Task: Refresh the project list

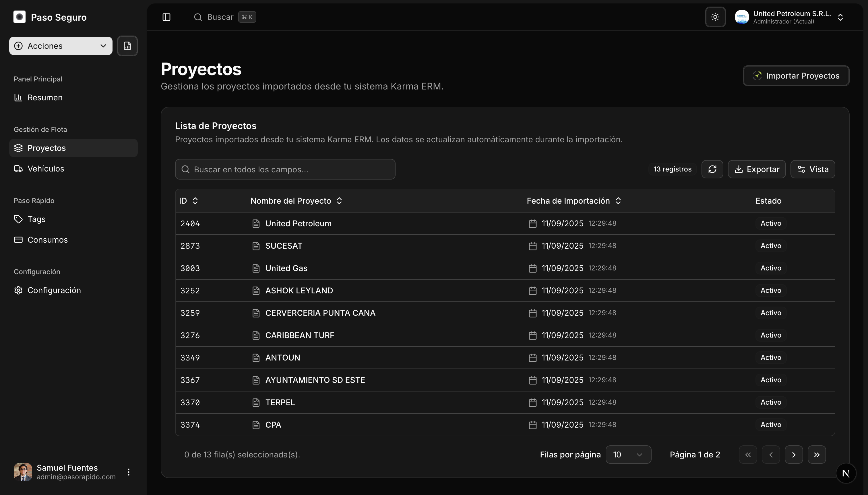Action: click(712, 169)
